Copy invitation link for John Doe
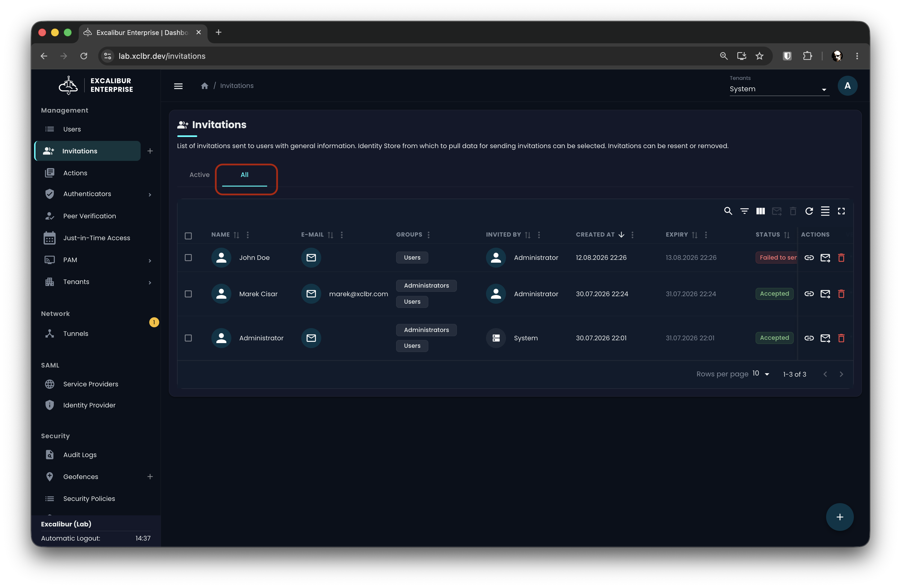This screenshot has height=588, width=901. click(x=809, y=257)
